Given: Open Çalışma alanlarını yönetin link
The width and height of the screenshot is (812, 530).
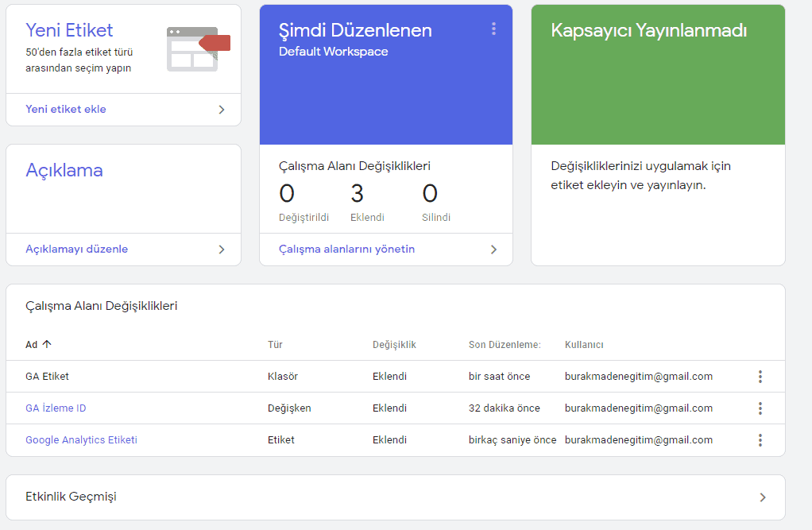Looking at the screenshot, I should [x=346, y=250].
